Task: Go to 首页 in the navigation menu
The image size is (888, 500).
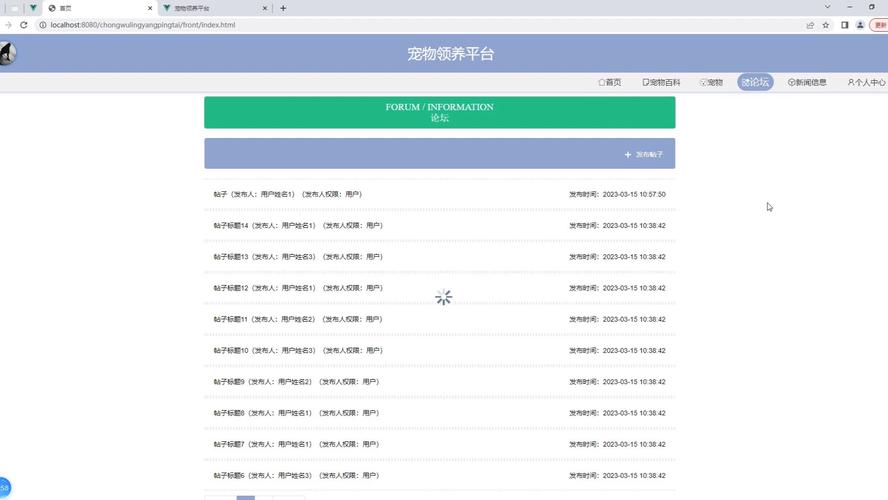Action: click(610, 82)
